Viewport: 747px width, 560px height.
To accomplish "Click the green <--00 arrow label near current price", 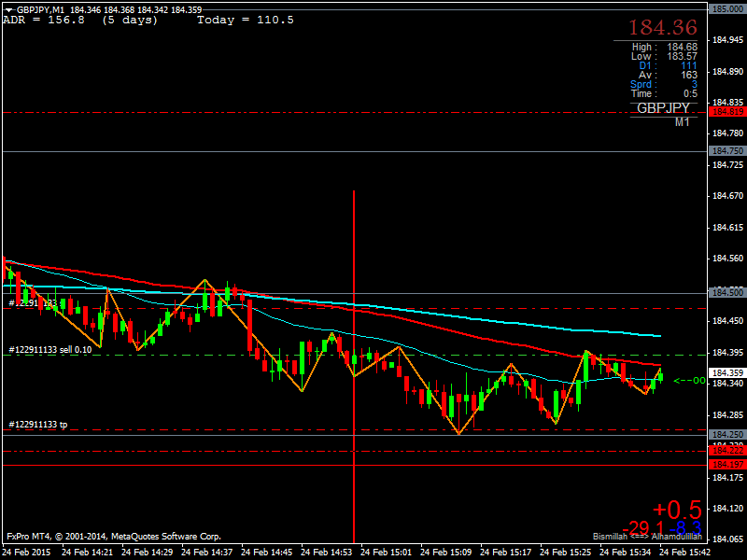I will [689, 381].
